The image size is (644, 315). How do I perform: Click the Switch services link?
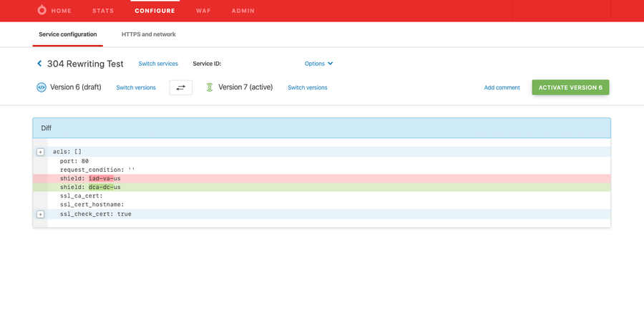coord(158,64)
